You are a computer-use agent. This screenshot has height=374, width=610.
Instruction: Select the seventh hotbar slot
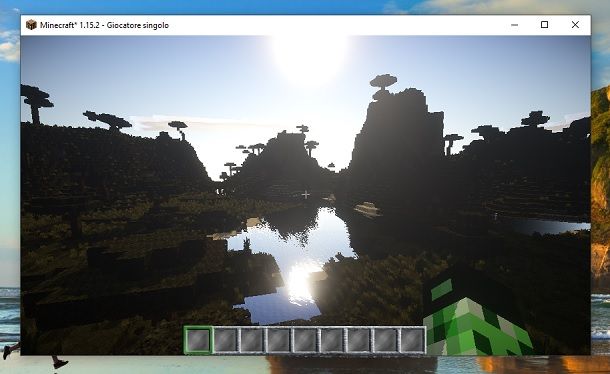(358, 340)
